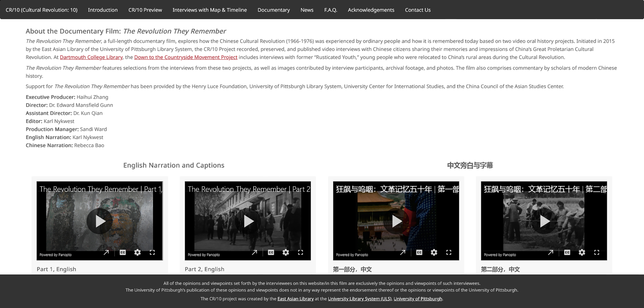Click 'Powered by Panopto' on Part 1 video
Image resolution: width=644 pixels, height=308 pixels.
pyautogui.click(x=56, y=255)
